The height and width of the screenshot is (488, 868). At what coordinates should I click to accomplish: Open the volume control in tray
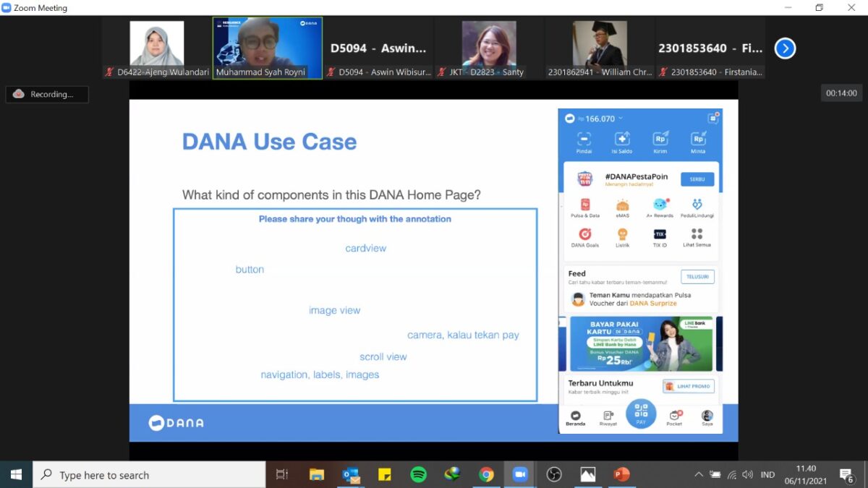[747, 474]
